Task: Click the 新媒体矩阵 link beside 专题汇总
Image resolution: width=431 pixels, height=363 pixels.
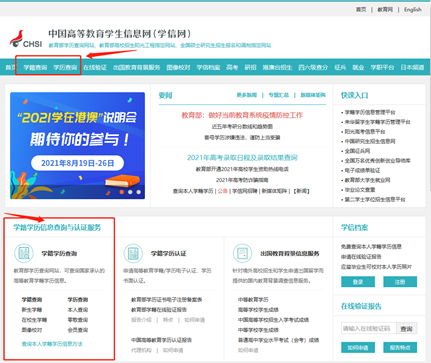Action: 313,95
